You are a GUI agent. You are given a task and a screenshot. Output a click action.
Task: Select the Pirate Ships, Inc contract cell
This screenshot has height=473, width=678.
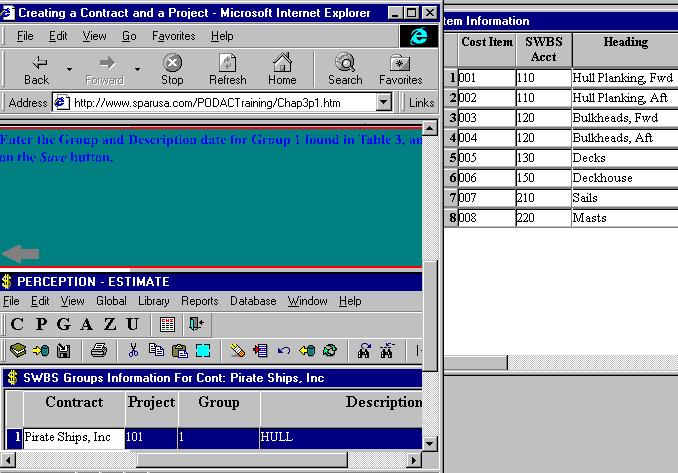click(74, 438)
